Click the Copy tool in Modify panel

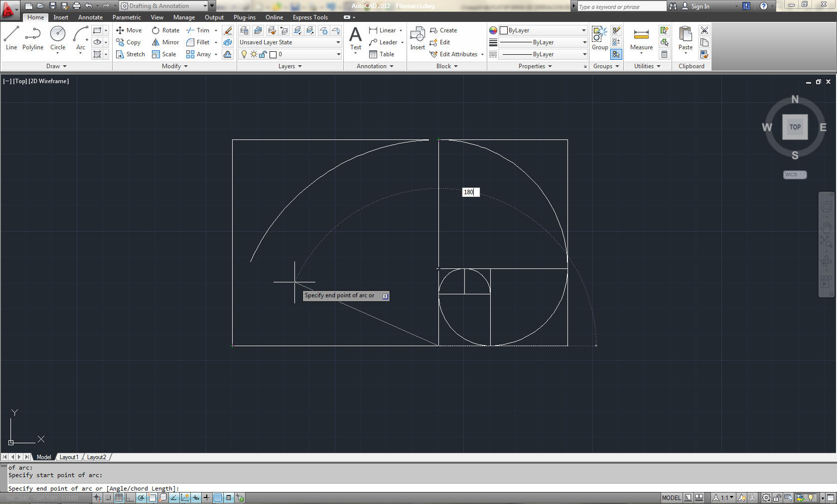click(129, 42)
